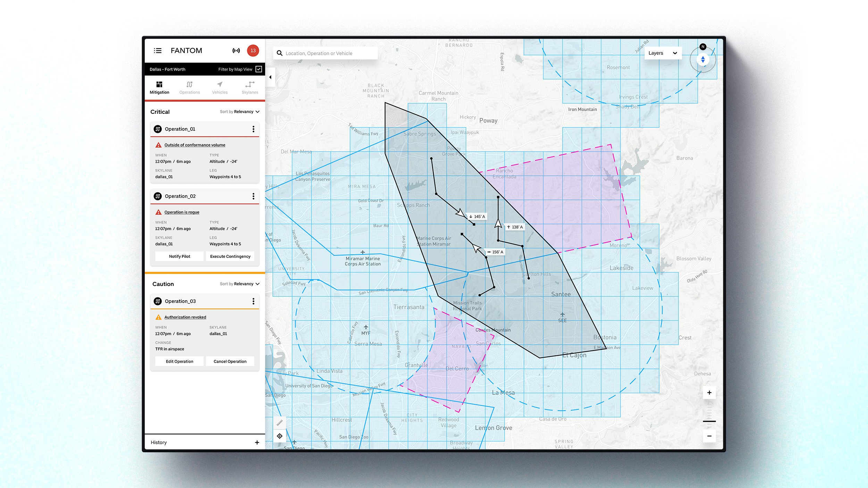Open Operation_01 three-dot options menu
The height and width of the screenshot is (488, 868).
click(x=253, y=129)
